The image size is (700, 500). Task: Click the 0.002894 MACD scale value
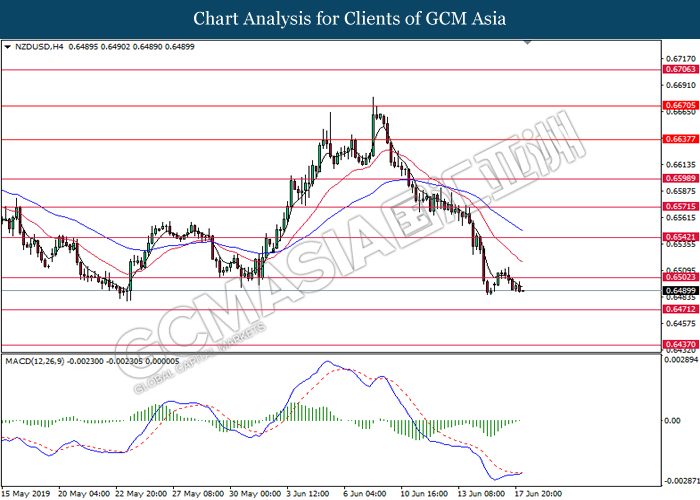click(x=680, y=359)
